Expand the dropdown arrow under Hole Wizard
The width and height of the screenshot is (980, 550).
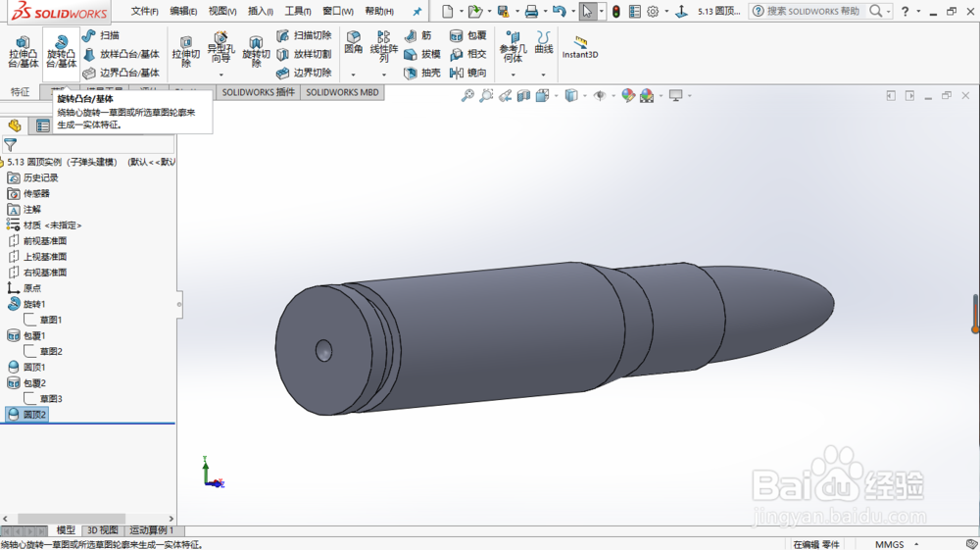click(220, 75)
